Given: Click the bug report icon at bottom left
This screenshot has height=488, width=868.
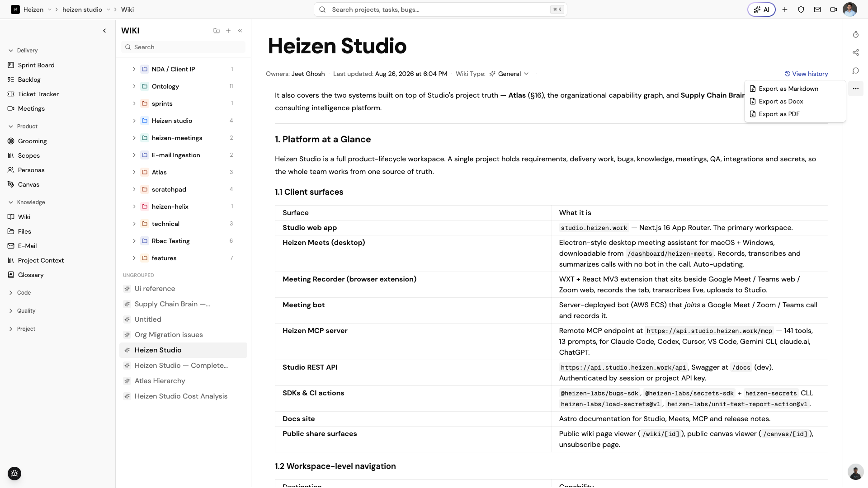Looking at the screenshot, I should [14, 474].
